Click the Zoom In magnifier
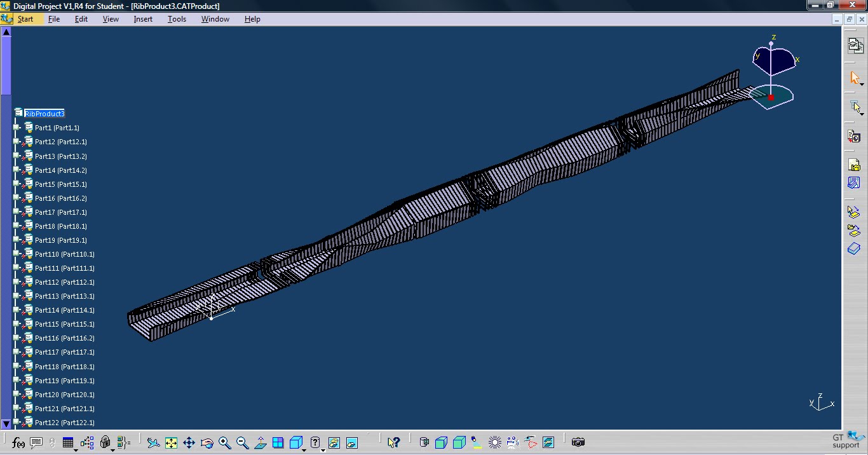Image resolution: width=868 pixels, height=455 pixels. [224, 443]
